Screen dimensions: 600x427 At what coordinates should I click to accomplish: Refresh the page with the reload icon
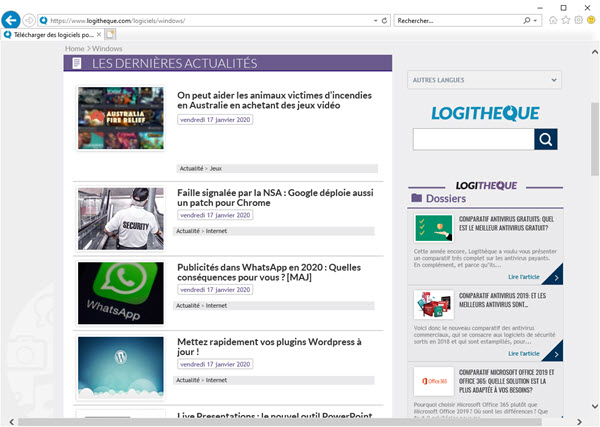point(384,21)
